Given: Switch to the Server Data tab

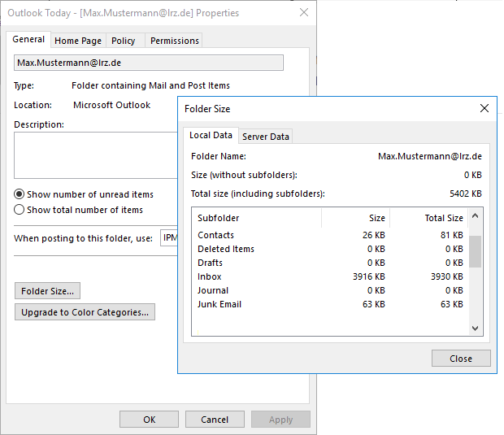Looking at the screenshot, I should 265,137.
